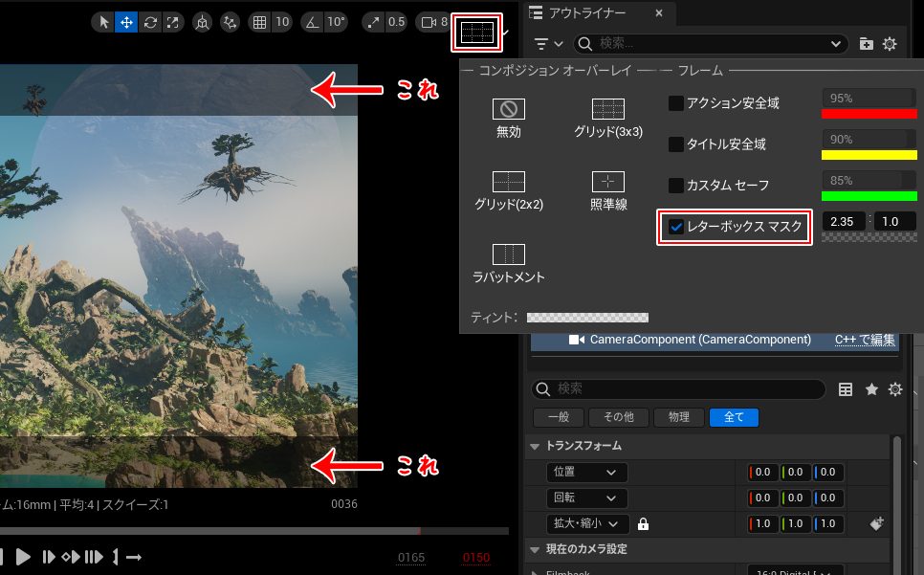
Task: Collapse the トランスフォーム section
Action: pos(534,446)
